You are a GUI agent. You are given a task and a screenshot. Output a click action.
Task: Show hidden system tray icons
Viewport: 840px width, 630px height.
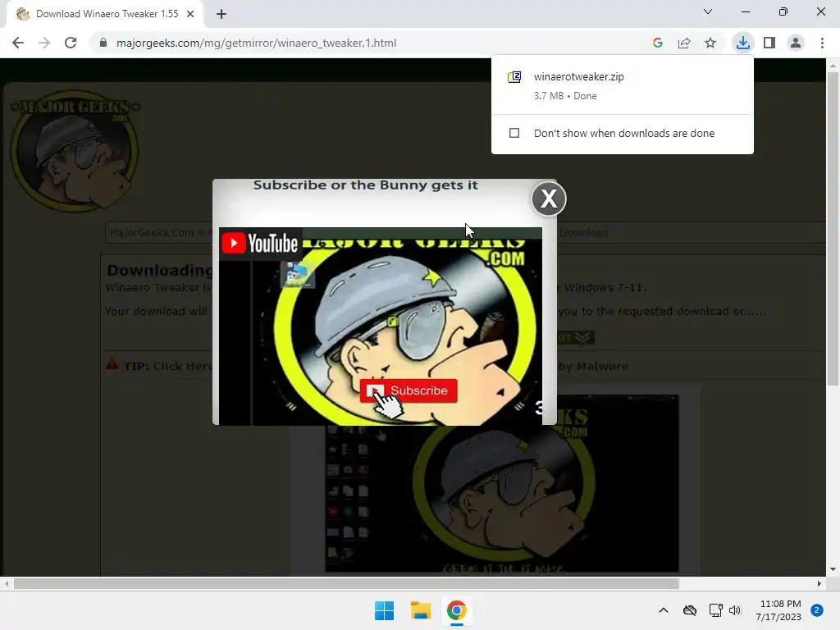point(663,610)
